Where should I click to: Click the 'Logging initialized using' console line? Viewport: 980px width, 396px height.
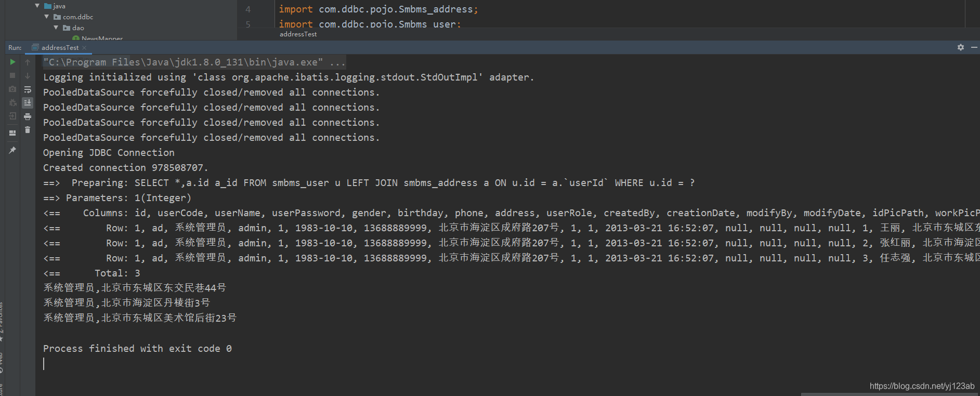(x=289, y=77)
